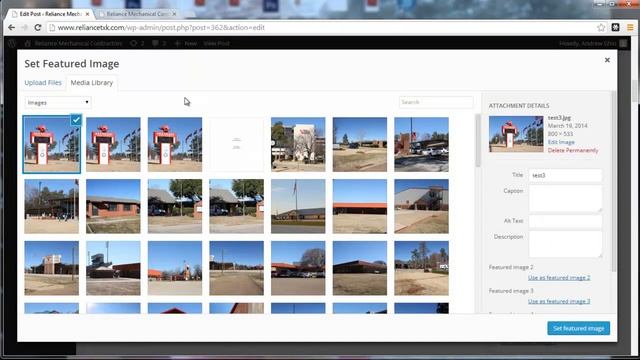Click the media grid scrollbar
The image size is (640, 360).
coord(478,141)
